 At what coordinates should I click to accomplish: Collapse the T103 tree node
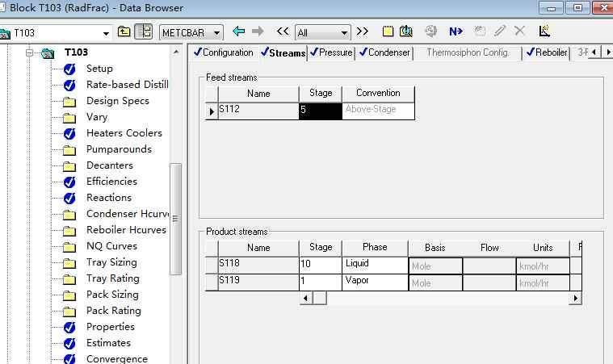click(29, 52)
